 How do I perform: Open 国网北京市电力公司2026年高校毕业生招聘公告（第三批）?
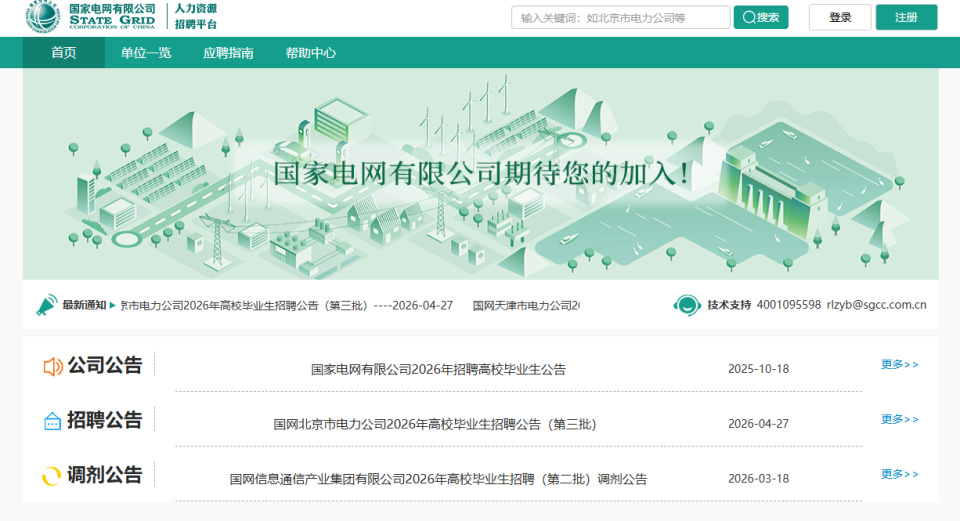tap(435, 424)
